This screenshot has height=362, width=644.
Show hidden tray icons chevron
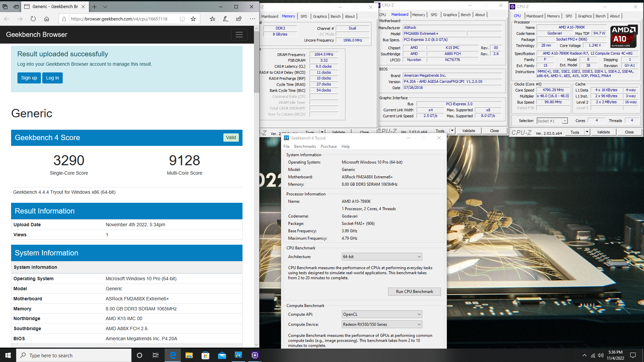585,355
